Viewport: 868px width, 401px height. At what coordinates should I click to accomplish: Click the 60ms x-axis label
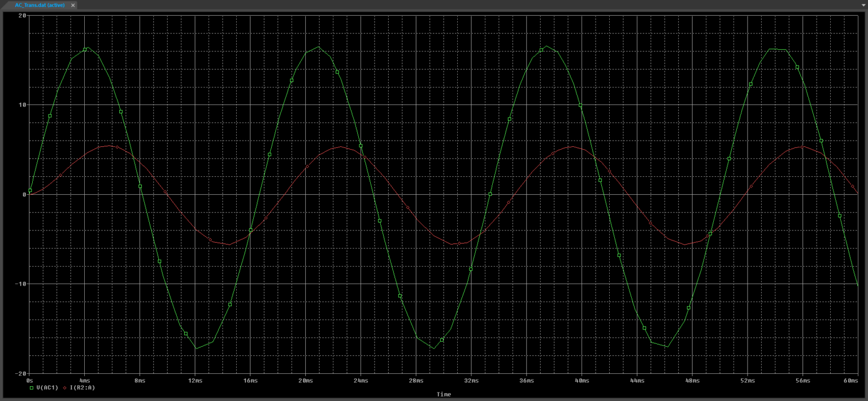pyautogui.click(x=851, y=381)
